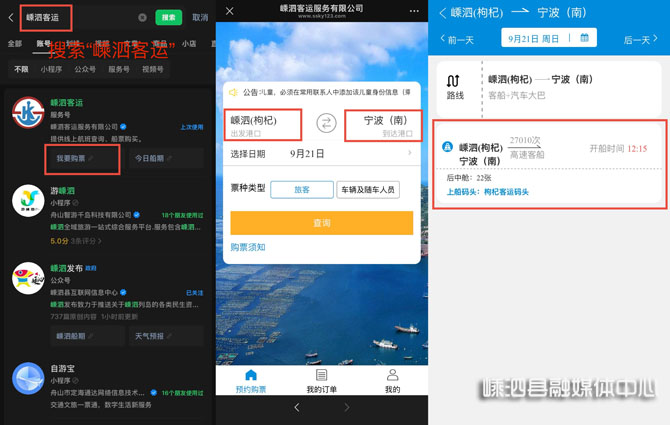The height and width of the screenshot is (425, 670).
Task: Switch to the 预约购票 bottom tab
Action: tap(251, 381)
